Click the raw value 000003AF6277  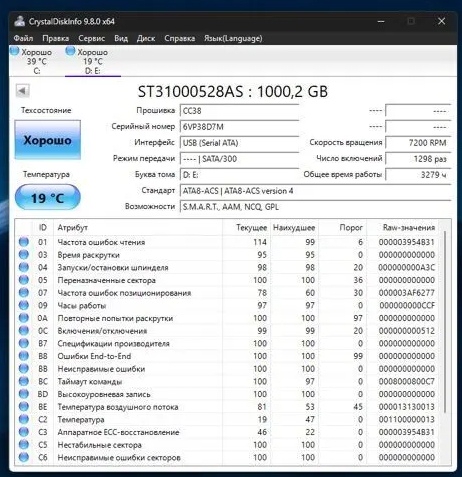(x=407, y=293)
